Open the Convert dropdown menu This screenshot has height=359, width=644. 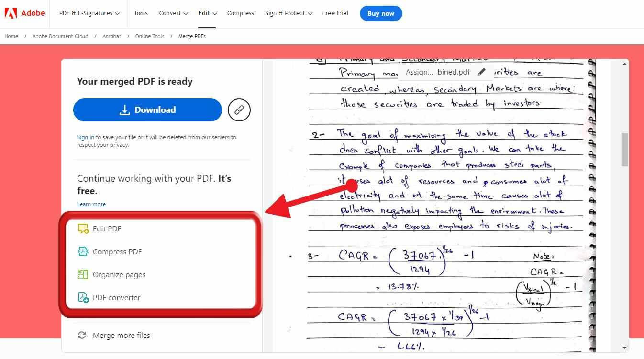coord(173,13)
